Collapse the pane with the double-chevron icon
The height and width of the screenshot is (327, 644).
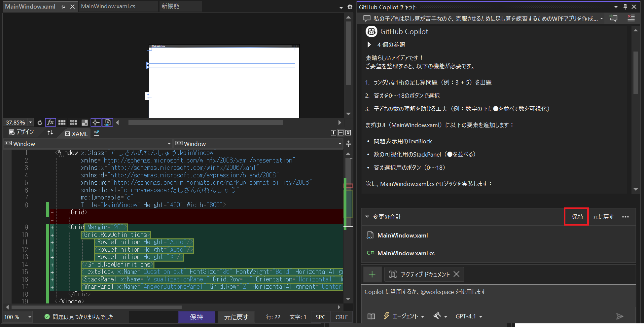click(x=348, y=133)
